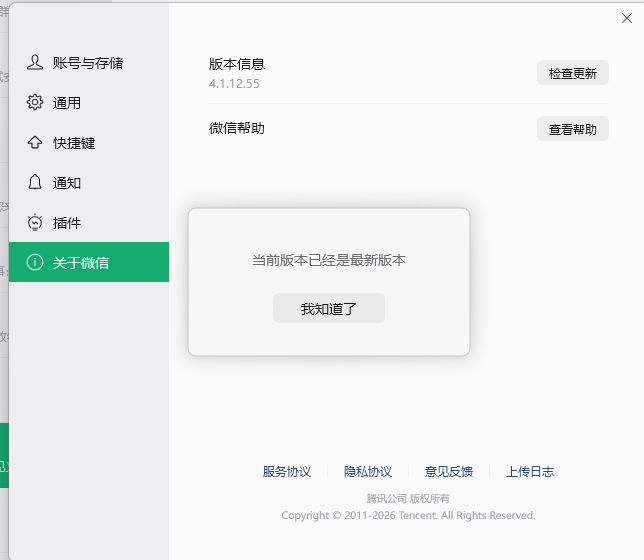644x560 pixels.
Task: Open the 服务协议 link
Action: tap(287, 471)
